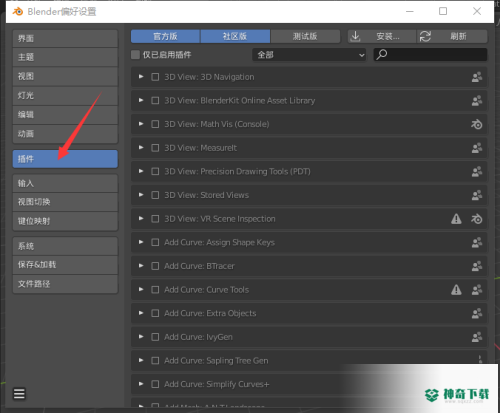Open the 输入 preferences section

click(65, 183)
